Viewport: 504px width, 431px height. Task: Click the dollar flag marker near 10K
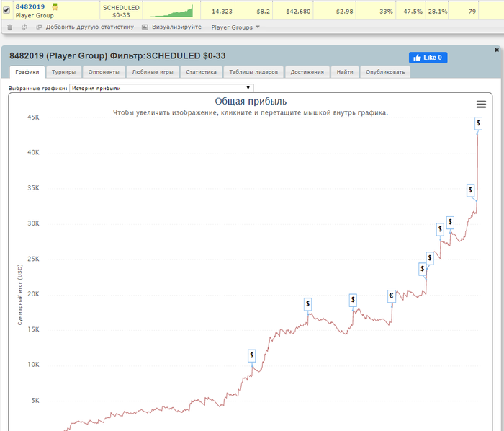252,355
